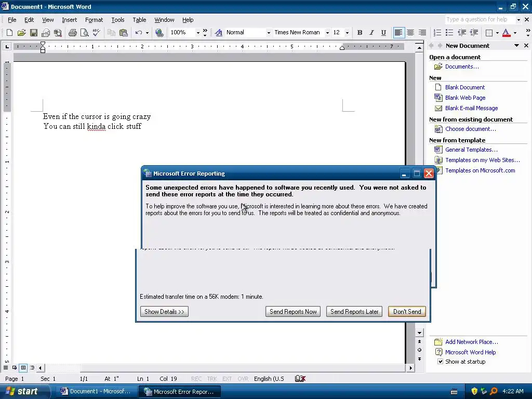Toggle Underline formatting
Viewport: 532px width, 399px height.
383,33
